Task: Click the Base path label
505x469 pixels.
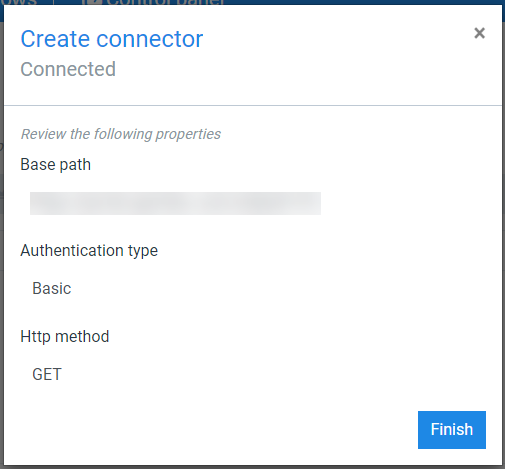Action: 56,164
